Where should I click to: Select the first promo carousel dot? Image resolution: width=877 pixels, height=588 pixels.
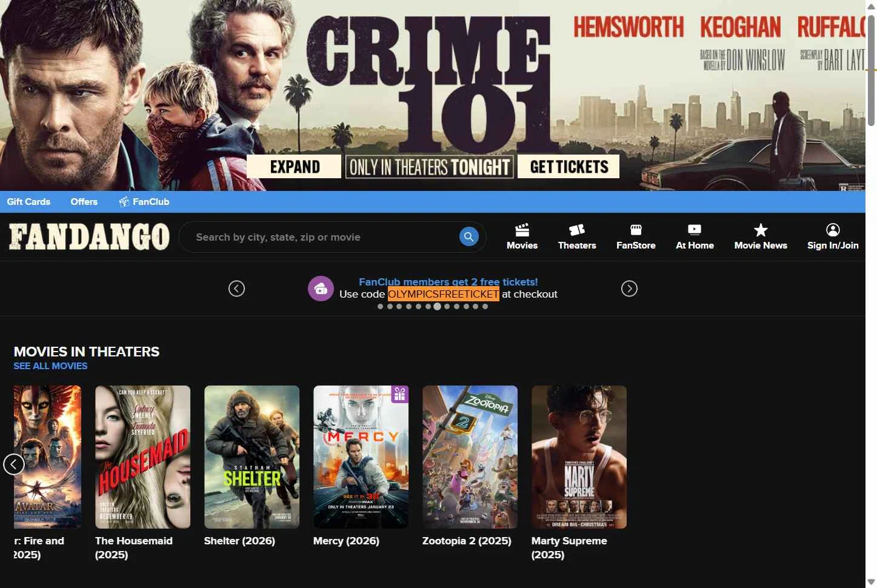point(380,307)
